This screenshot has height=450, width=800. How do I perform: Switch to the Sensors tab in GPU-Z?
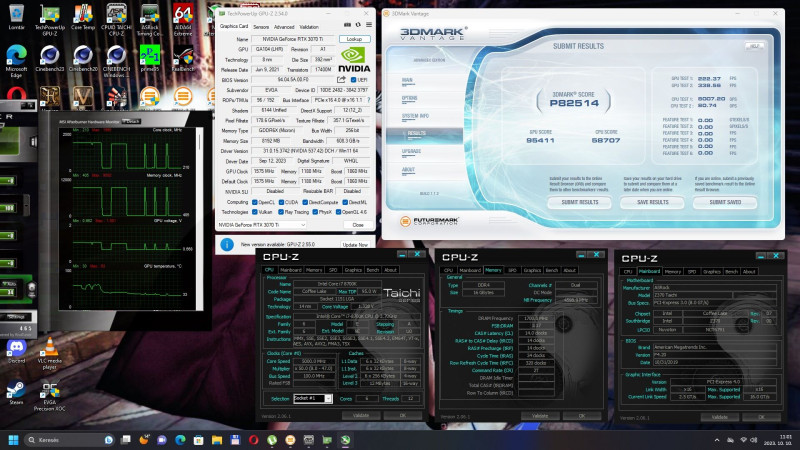coord(261,27)
